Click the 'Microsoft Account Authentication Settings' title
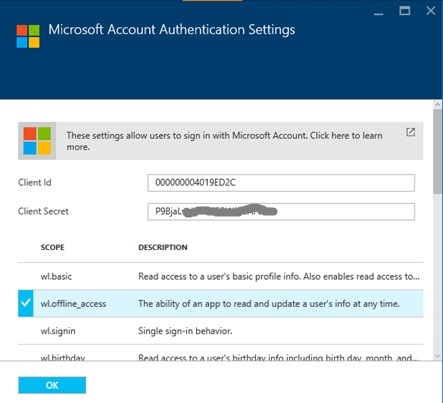This screenshot has height=403, width=443. coord(172,30)
